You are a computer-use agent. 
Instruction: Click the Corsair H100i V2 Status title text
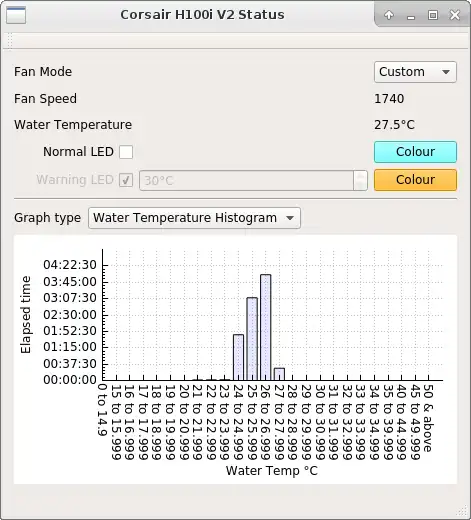(202, 15)
